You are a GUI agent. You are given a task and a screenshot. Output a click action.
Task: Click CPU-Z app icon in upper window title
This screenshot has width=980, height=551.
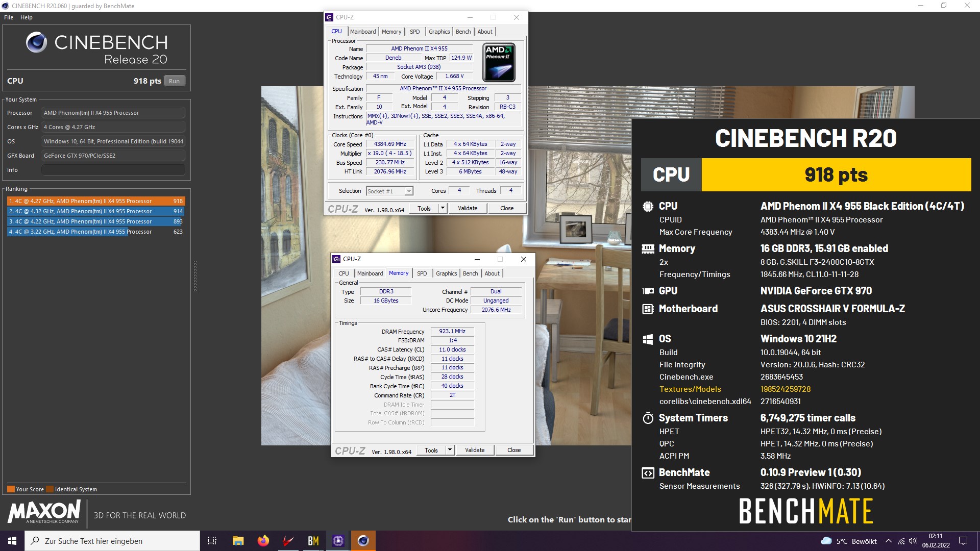(x=329, y=17)
